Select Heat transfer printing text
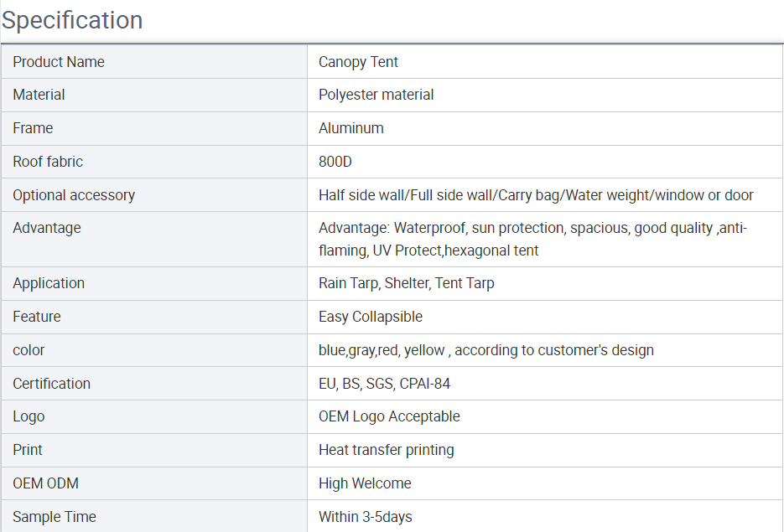Screen dimensions: 784x532 [386, 450]
